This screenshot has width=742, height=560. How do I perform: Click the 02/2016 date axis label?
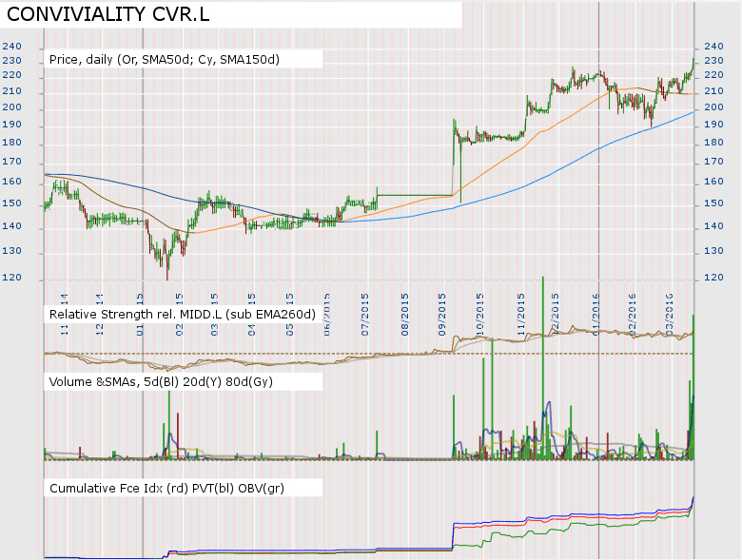[x=633, y=315]
